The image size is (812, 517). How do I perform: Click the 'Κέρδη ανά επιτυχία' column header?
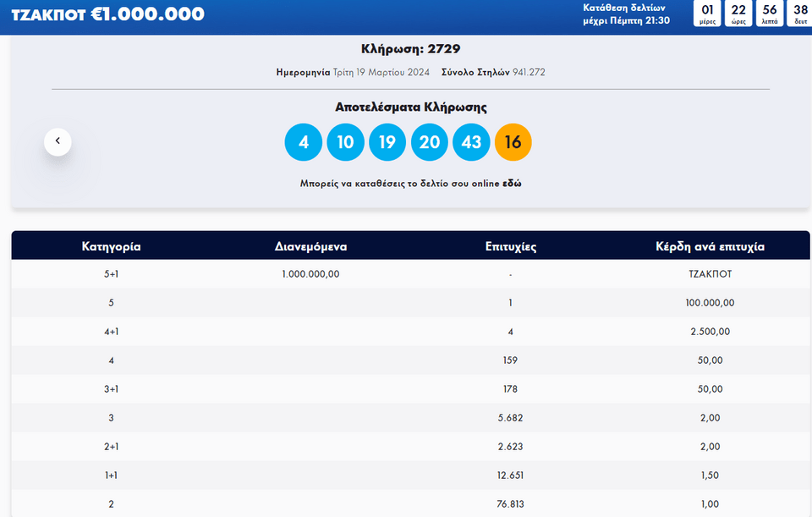click(710, 246)
